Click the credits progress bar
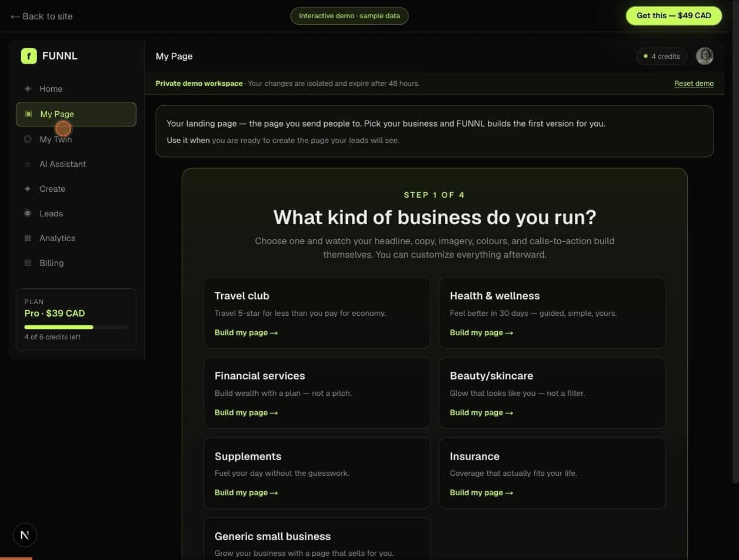 76,326
